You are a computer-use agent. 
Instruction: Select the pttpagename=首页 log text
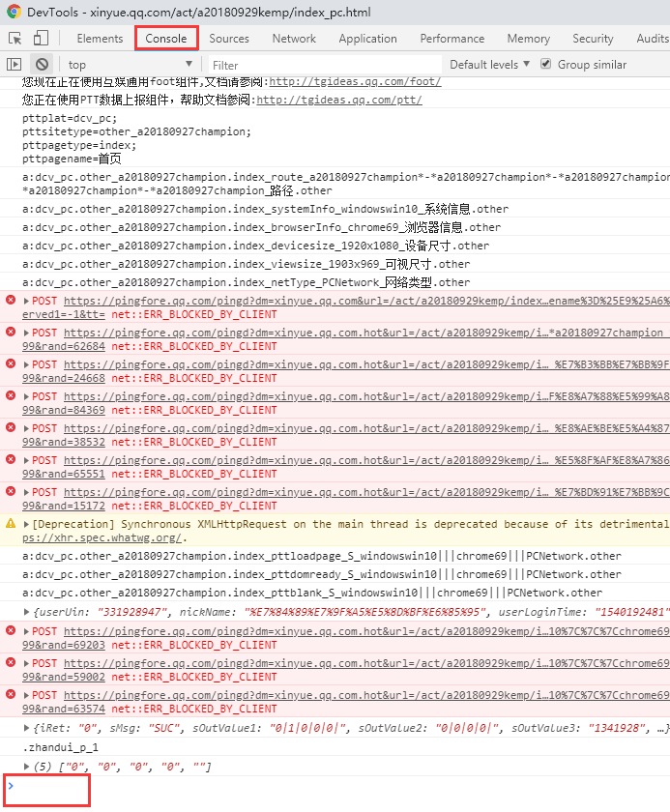[72, 159]
